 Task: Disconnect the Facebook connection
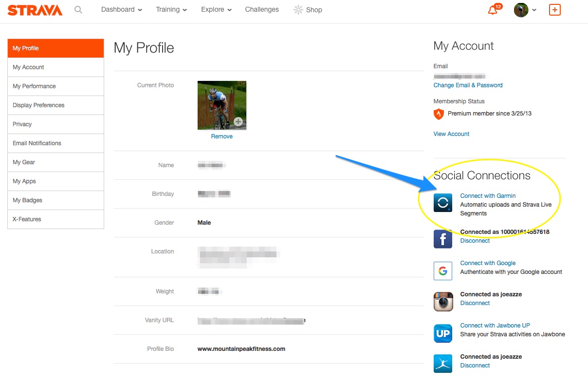click(475, 241)
